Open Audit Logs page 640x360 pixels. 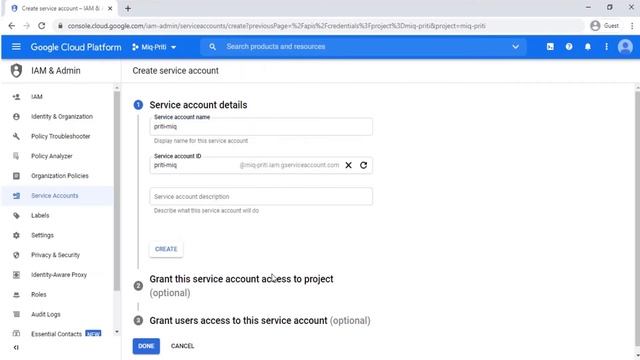tap(46, 314)
